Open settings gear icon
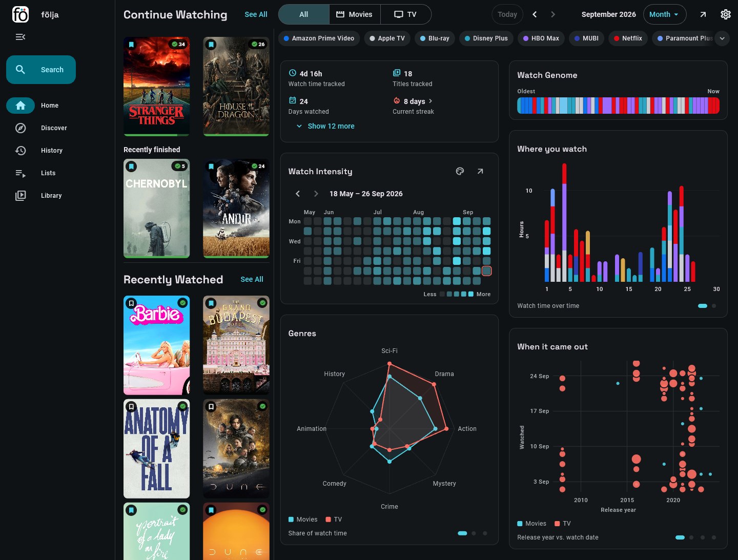 pyautogui.click(x=726, y=14)
